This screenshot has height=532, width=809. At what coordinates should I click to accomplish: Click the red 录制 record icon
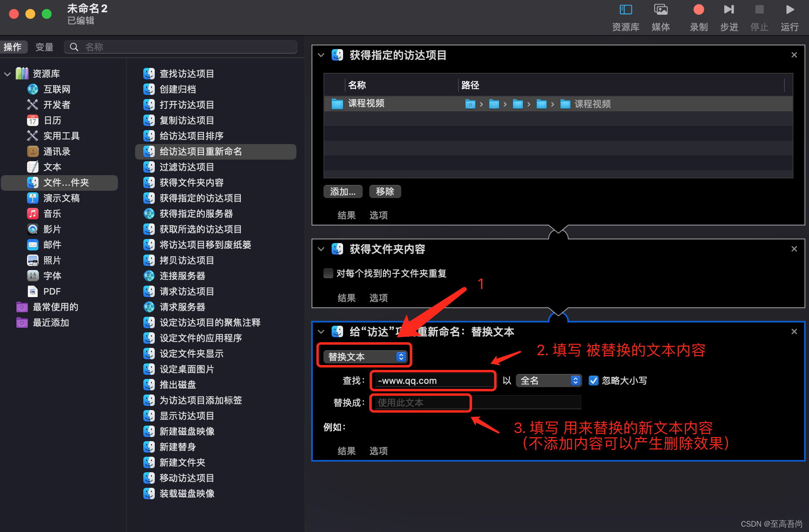(x=698, y=10)
